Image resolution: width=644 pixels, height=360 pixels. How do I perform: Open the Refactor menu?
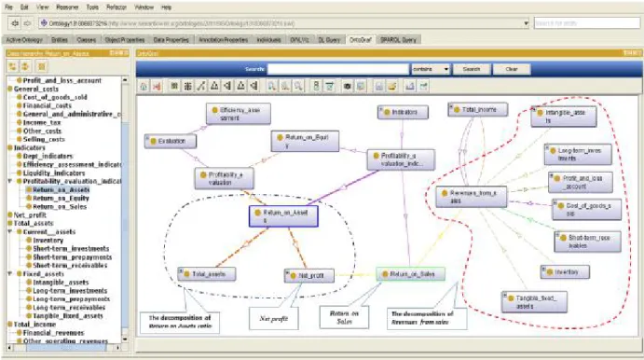pos(116,7)
